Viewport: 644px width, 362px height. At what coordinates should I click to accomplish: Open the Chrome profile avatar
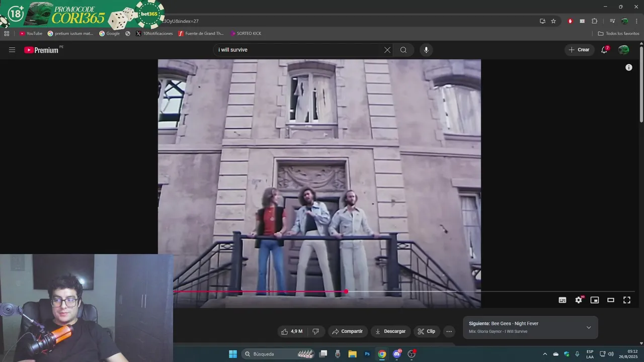click(624, 21)
